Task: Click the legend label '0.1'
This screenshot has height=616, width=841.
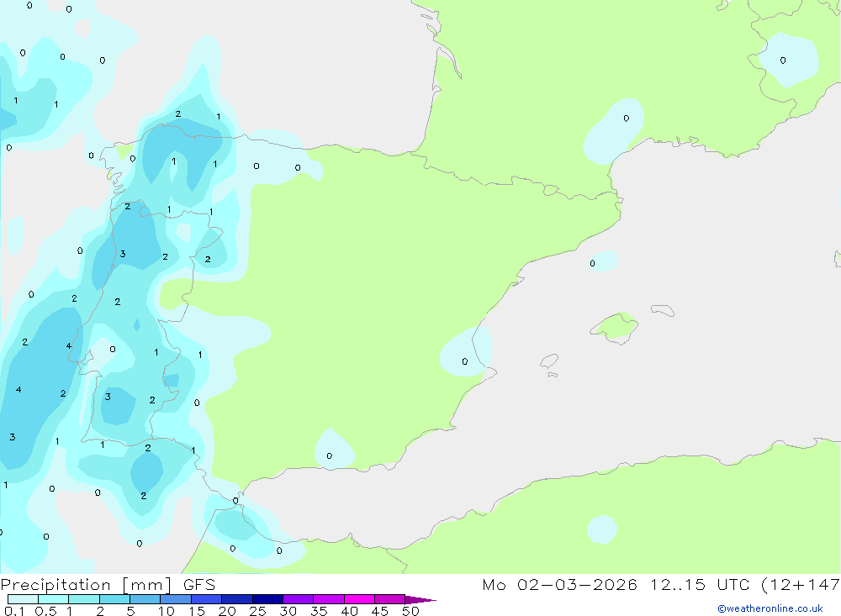Action: pyautogui.click(x=14, y=611)
